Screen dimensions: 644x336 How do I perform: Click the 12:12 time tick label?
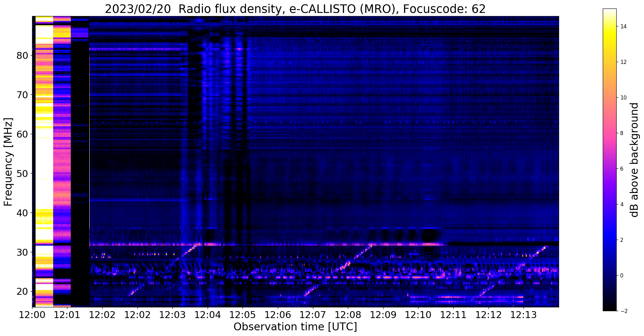[x=488, y=315]
